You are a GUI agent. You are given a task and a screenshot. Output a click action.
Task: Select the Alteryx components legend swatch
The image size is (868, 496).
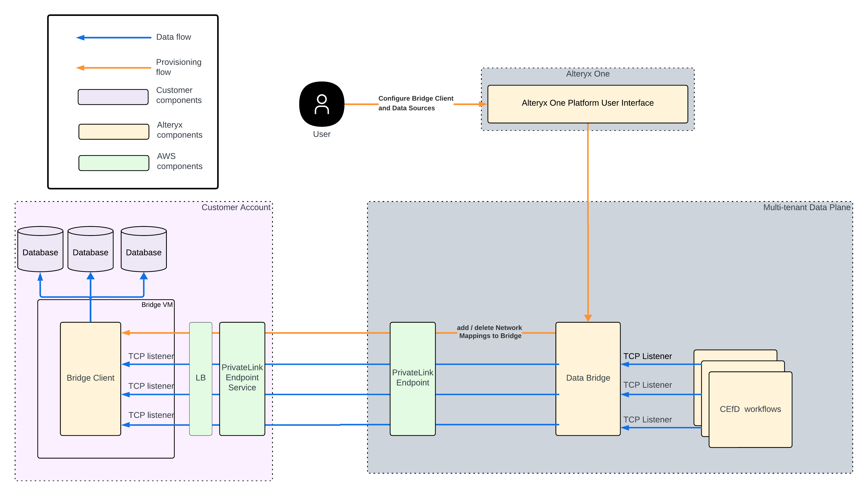(x=114, y=131)
